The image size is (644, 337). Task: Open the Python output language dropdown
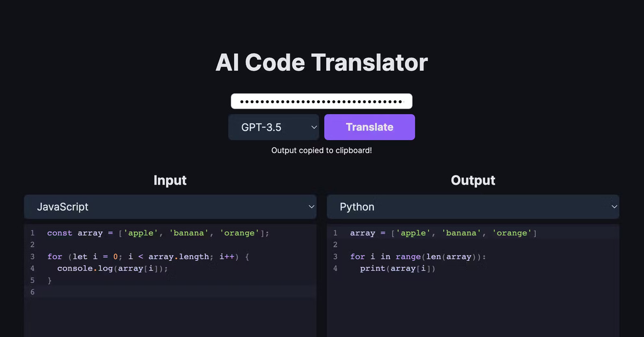473,207
